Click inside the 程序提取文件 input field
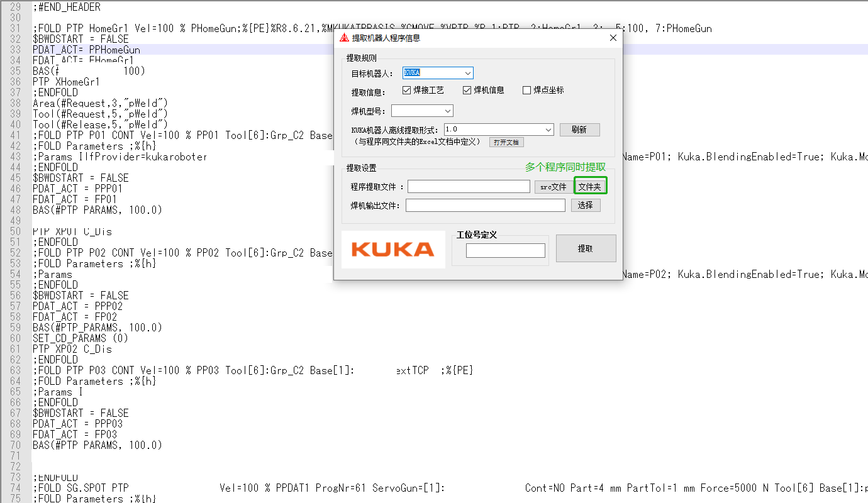This screenshot has width=868, height=503. click(468, 186)
